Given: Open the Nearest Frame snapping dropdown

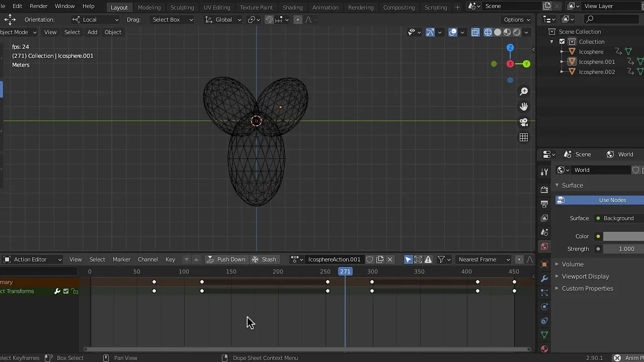Looking at the screenshot, I should (484, 259).
